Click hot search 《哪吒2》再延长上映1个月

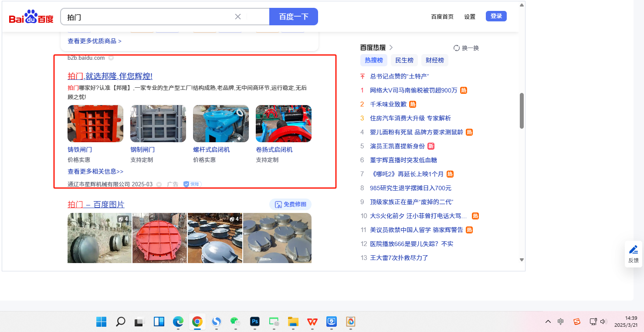coord(407,174)
